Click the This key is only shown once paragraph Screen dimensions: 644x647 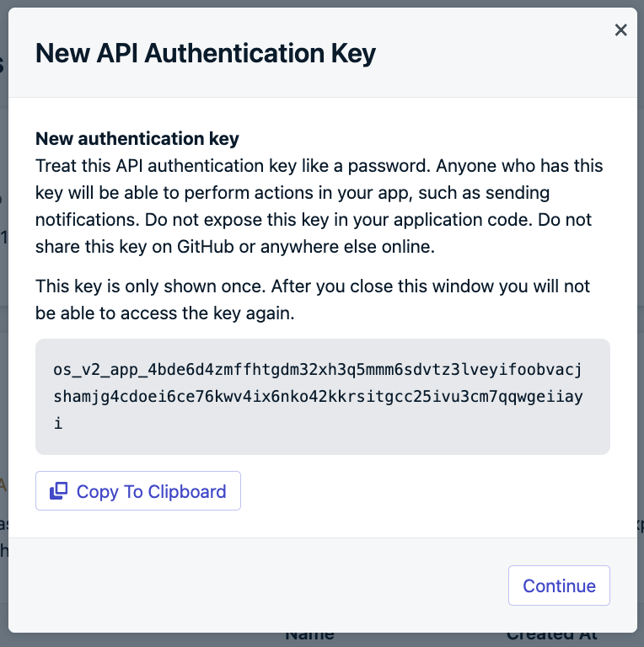pyautogui.click(x=313, y=300)
